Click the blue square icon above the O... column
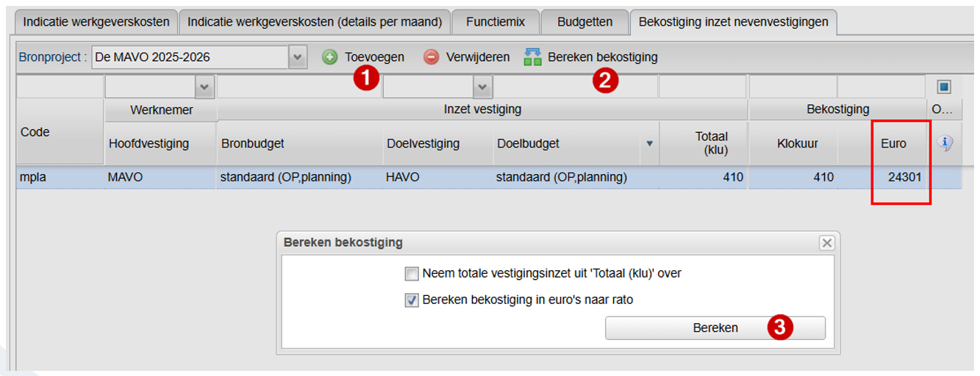Image resolution: width=980 pixels, height=376 pixels. 944,87
